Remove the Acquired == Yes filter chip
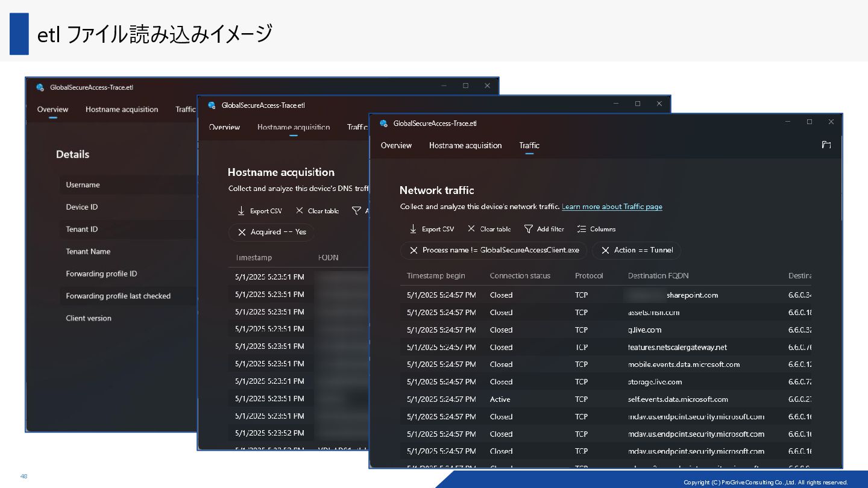The width and height of the screenshot is (868, 488). (242, 232)
